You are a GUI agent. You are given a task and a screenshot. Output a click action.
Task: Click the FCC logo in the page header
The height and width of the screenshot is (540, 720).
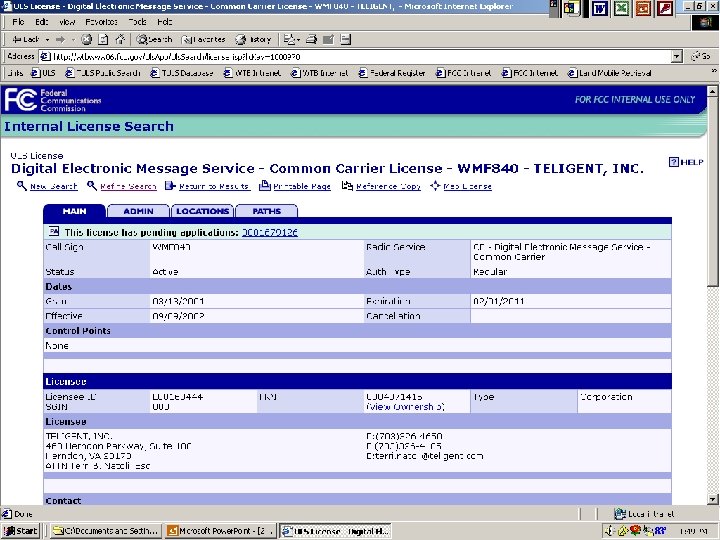tap(21, 100)
